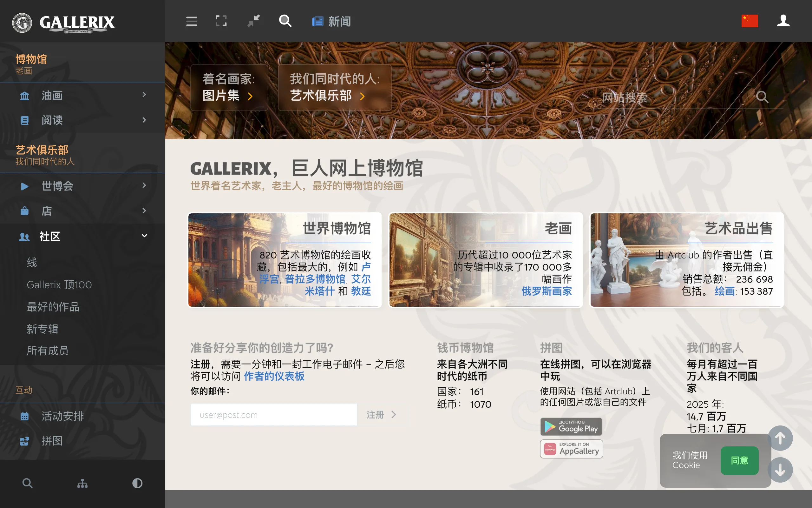Screen dimensions: 812x508
Task: Open the 我们的客人 heading
Action: [x=715, y=348]
